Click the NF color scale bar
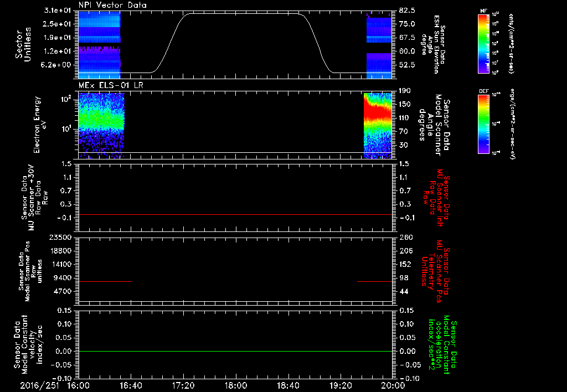This screenshot has height=392, width=567. click(x=483, y=43)
